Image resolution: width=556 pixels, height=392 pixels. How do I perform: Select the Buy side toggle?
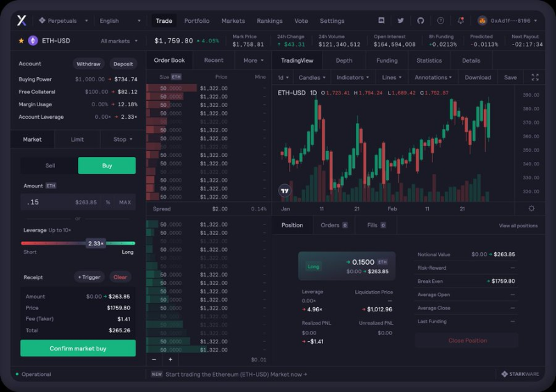107,165
